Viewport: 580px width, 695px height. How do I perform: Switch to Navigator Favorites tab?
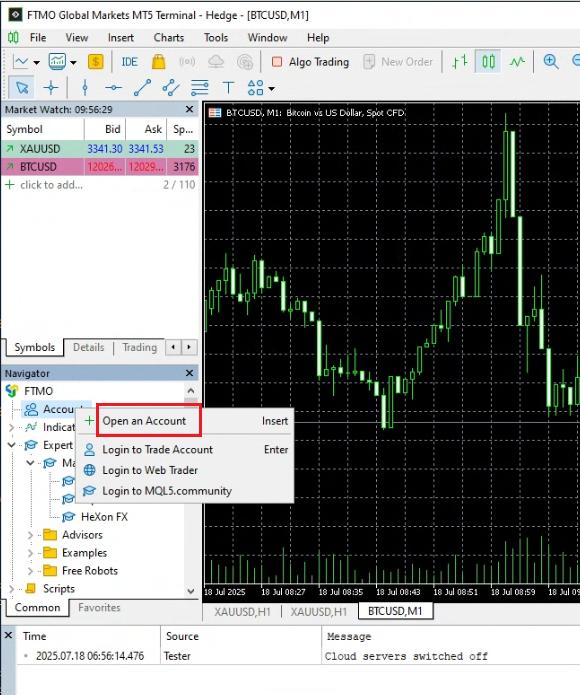[99, 608]
